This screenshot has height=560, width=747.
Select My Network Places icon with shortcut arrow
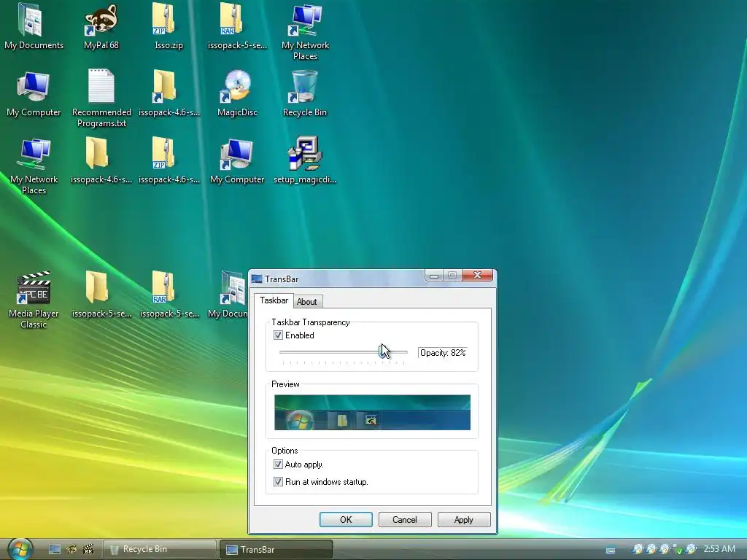click(x=305, y=21)
